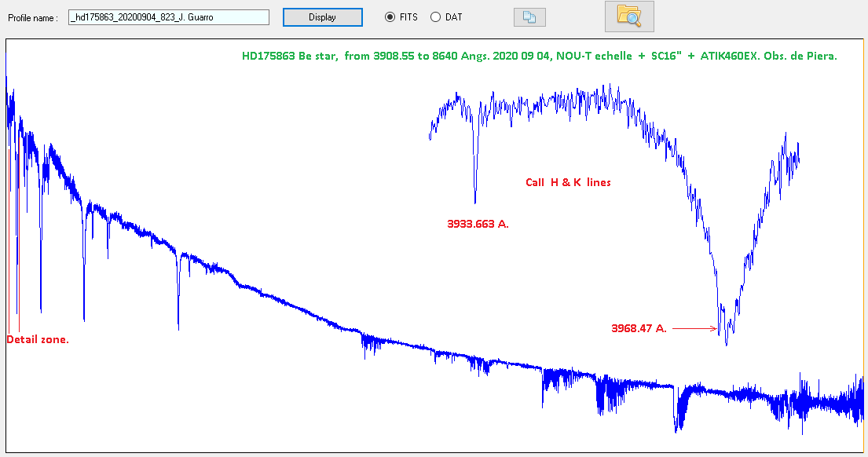Screen dimensions: 868x457
Task: Click the 3968.47 A. wavelength label
Action: tap(639, 328)
